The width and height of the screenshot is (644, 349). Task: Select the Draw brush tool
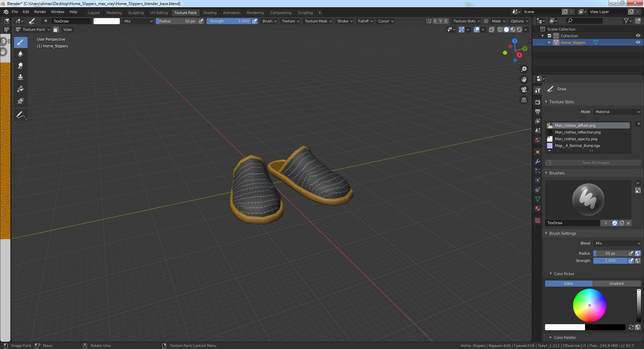(x=20, y=42)
